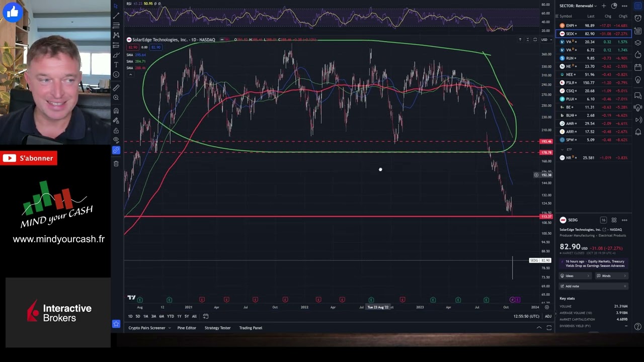Open the streams broadcast icon
Image resolution: width=644 pixels, height=362 pixels.
tap(638, 120)
